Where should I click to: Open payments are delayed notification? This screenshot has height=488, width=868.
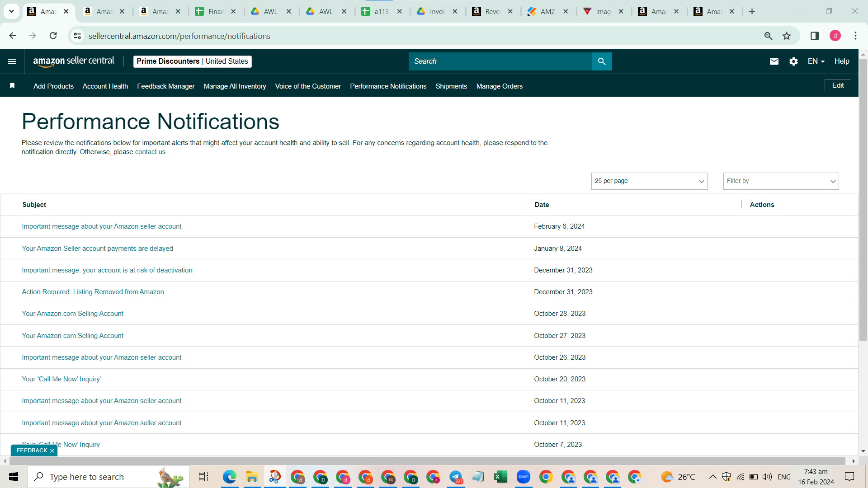point(98,249)
